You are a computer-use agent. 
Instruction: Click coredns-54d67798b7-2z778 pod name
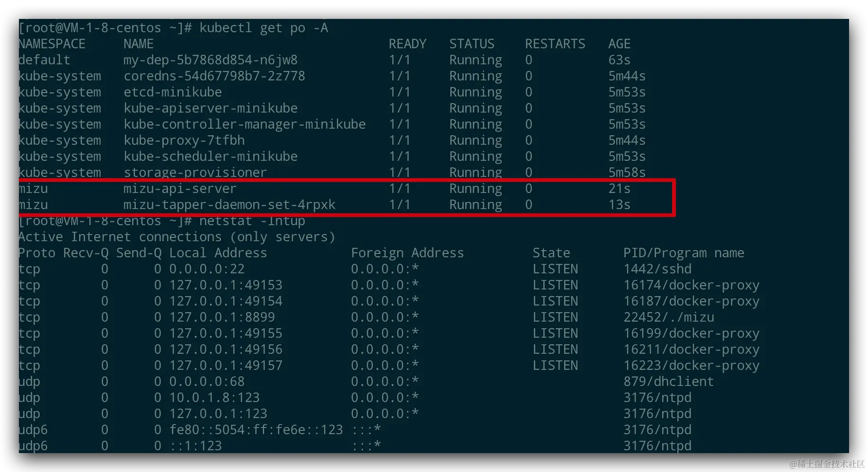[214, 76]
